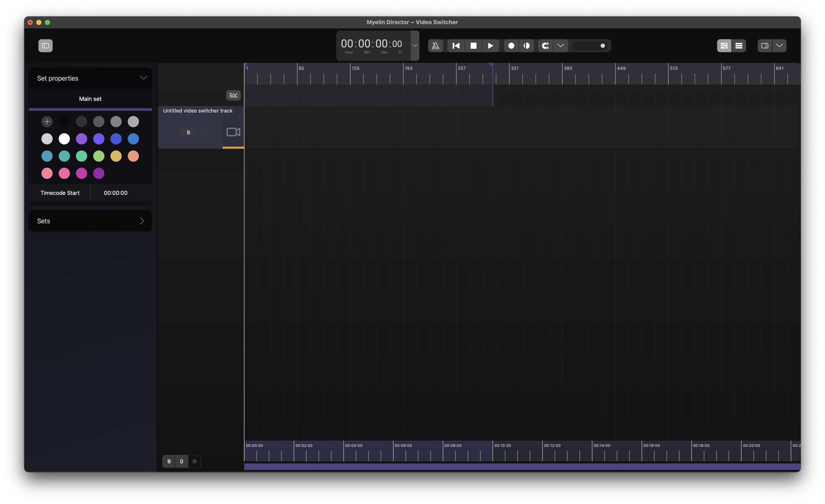Screen dimensions: 825x504
Task: Start playback with the play button
Action: (x=490, y=46)
